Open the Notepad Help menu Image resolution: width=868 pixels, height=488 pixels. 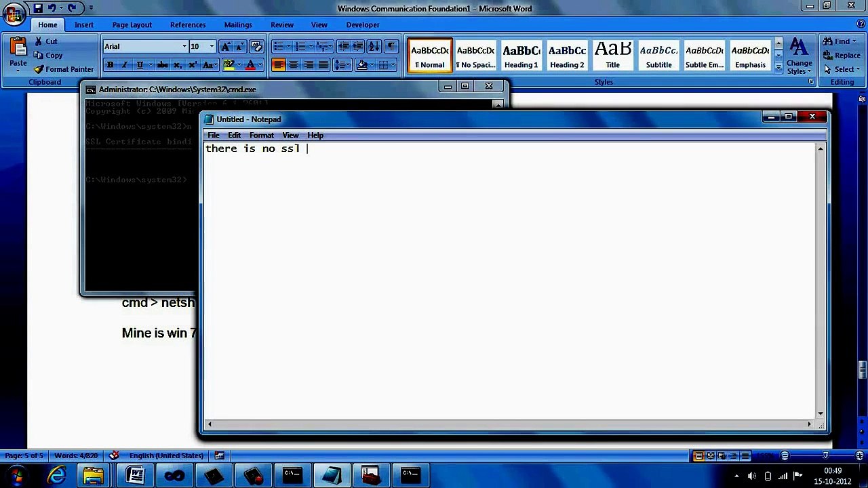point(315,136)
